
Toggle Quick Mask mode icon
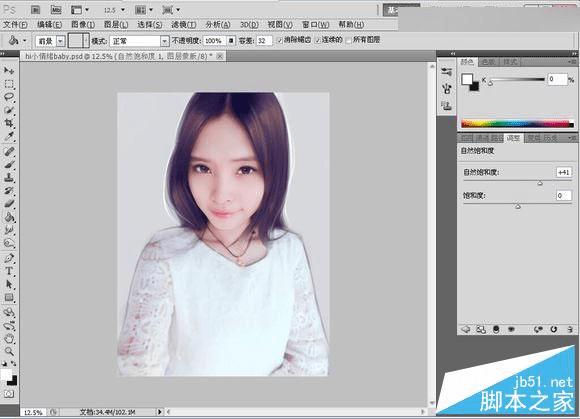click(9, 394)
